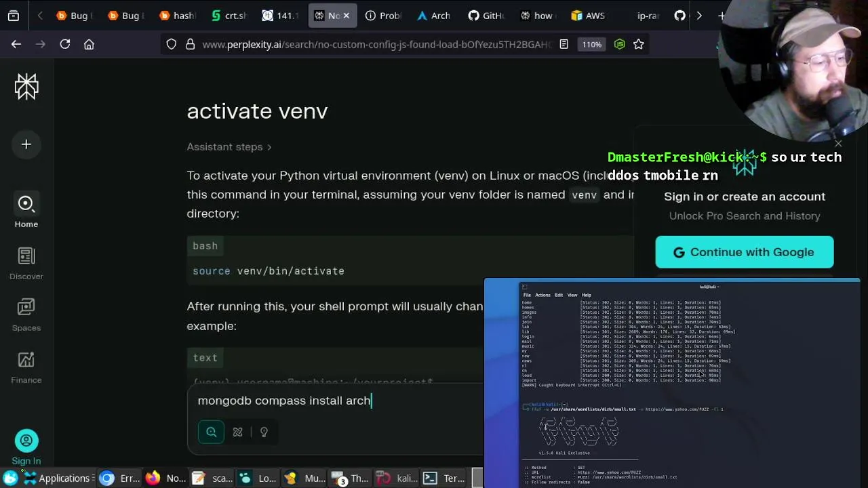Click the Kali dragon icon in taskbar
Screen dimensions: 868x488
10,479
